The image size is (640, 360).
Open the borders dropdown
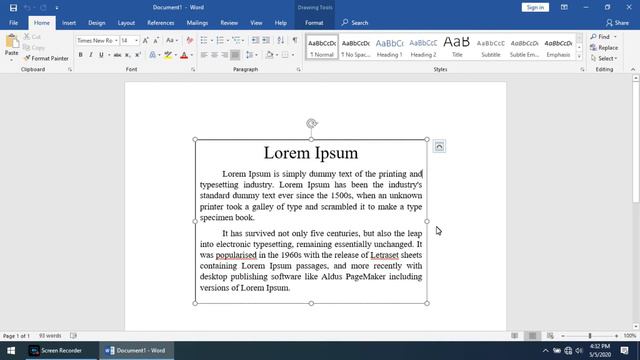click(x=293, y=55)
